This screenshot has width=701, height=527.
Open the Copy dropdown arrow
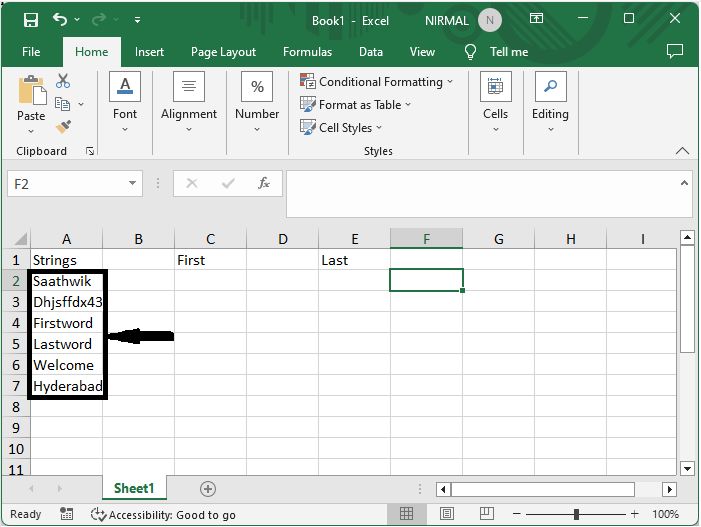click(x=81, y=105)
